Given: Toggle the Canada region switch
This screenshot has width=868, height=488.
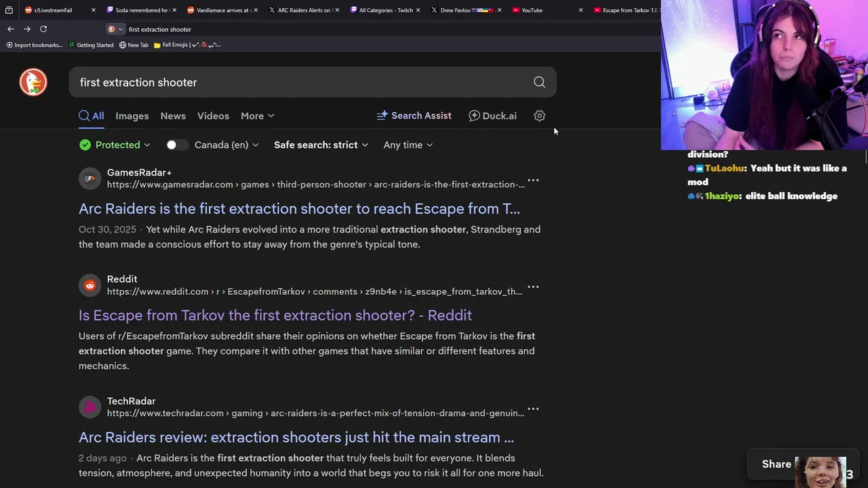Looking at the screenshot, I should [x=176, y=145].
